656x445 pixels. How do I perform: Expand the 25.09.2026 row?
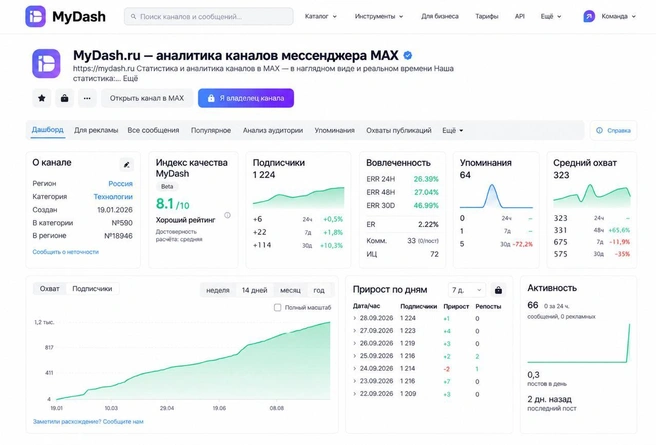click(x=355, y=356)
